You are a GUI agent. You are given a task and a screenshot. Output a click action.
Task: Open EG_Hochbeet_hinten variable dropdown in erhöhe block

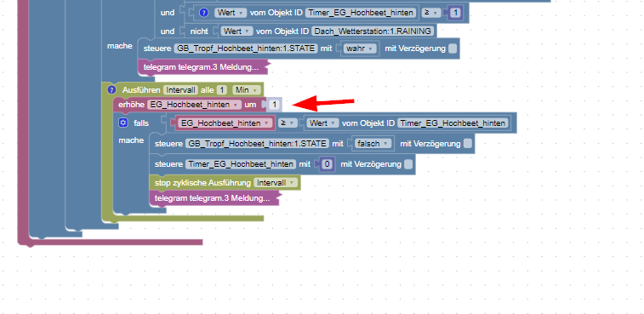coord(194,105)
